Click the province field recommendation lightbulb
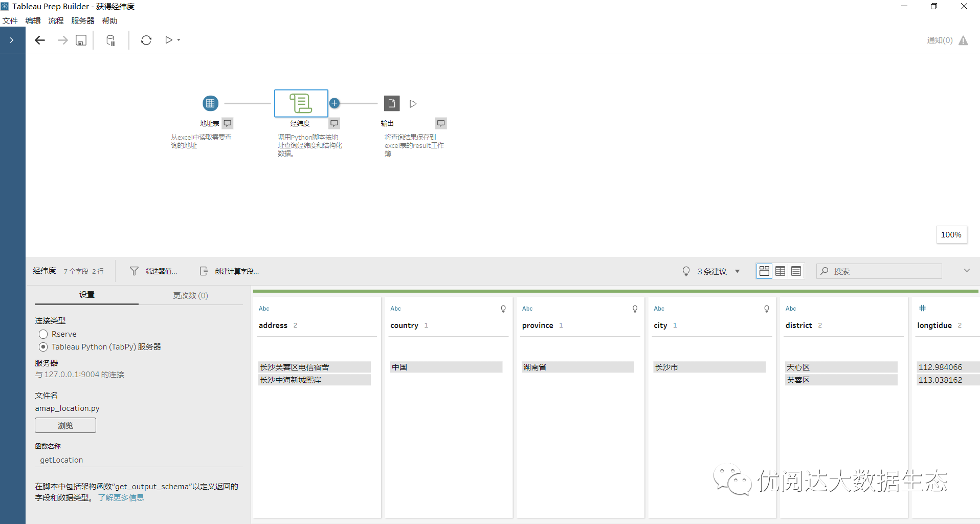The height and width of the screenshot is (524, 980). pyautogui.click(x=635, y=309)
